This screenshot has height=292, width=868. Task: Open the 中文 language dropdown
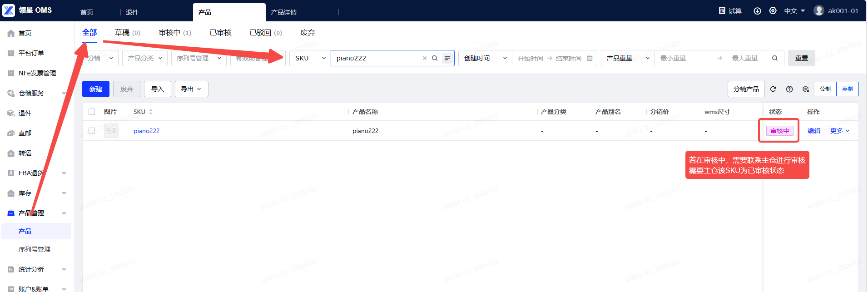(794, 11)
